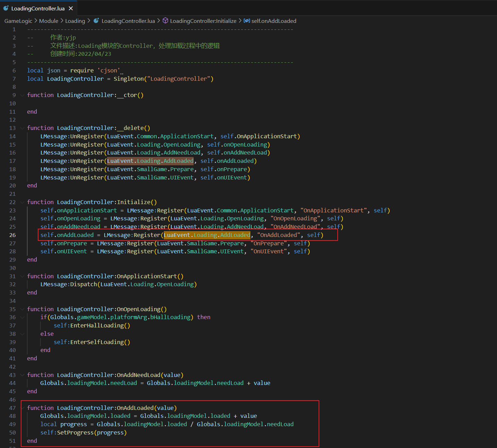Screen dimensions: 497x448
Task: Click the variable icon beside self.onAddLoaded breadcrumb
Action: point(247,21)
